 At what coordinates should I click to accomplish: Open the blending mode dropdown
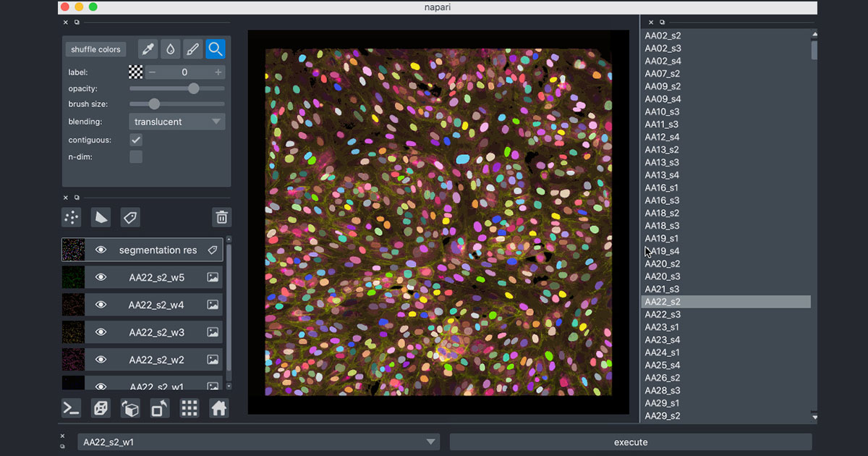pos(177,122)
